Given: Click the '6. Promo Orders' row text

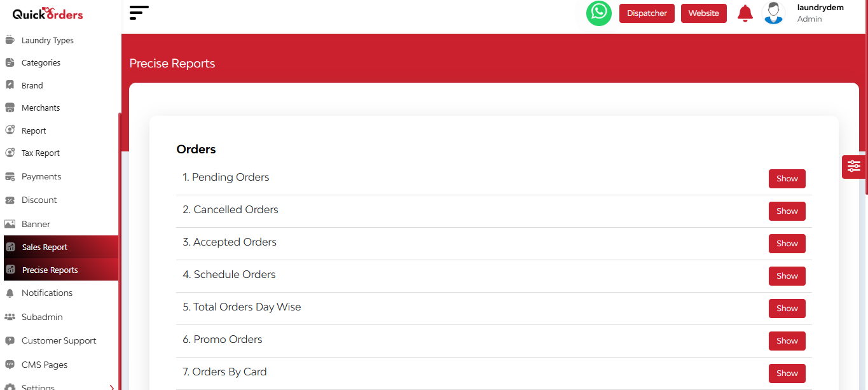Looking at the screenshot, I should (x=223, y=340).
